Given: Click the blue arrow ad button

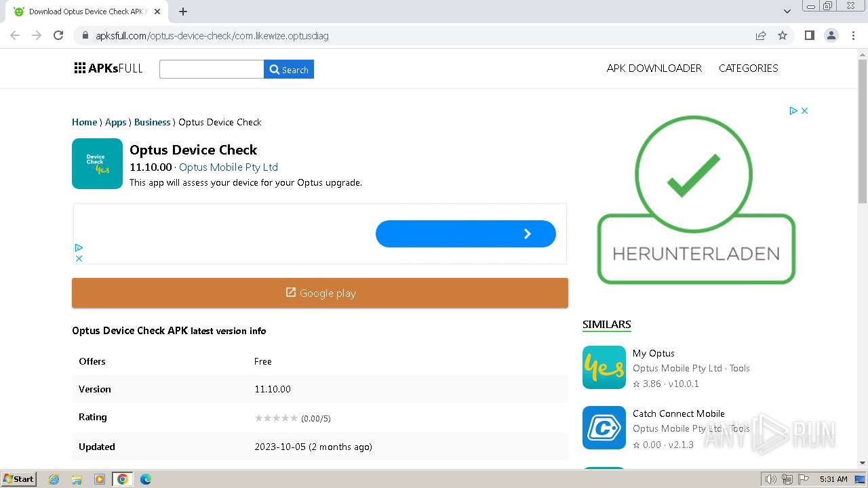Looking at the screenshot, I should click(x=466, y=234).
